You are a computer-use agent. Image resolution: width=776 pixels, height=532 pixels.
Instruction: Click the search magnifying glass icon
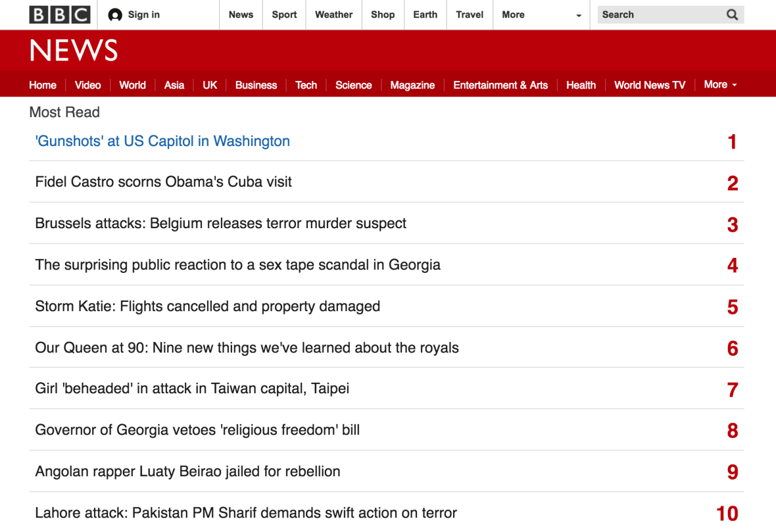tap(732, 14)
